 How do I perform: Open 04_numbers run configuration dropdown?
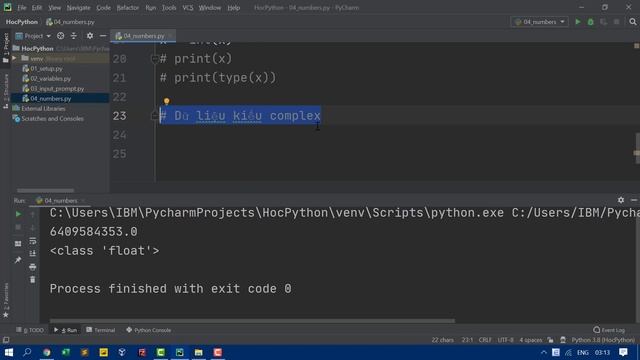pyautogui.click(x=539, y=22)
